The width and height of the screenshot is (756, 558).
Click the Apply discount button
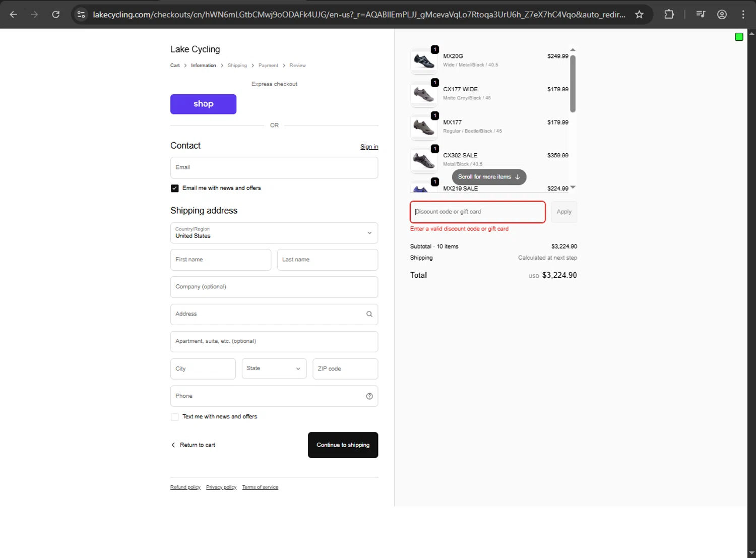point(564,212)
